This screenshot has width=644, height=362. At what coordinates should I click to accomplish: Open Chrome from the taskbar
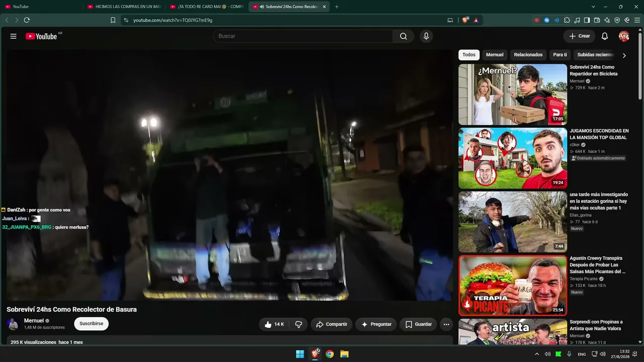330,354
